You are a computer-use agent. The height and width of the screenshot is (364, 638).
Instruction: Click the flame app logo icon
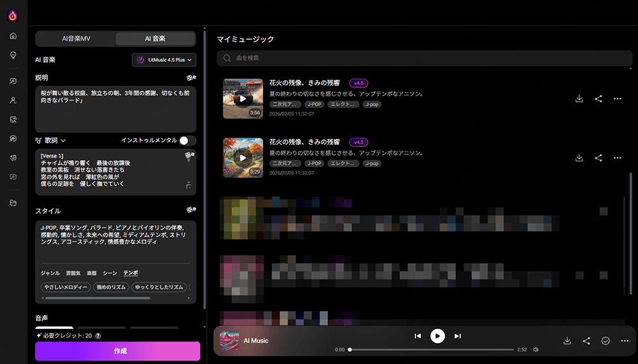click(x=13, y=15)
